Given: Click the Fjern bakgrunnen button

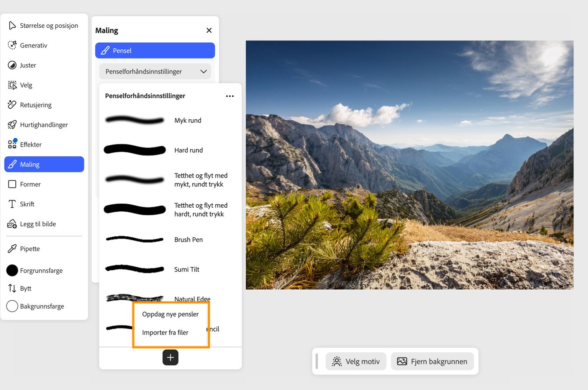Looking at the screenshot, I should [432, 361].
